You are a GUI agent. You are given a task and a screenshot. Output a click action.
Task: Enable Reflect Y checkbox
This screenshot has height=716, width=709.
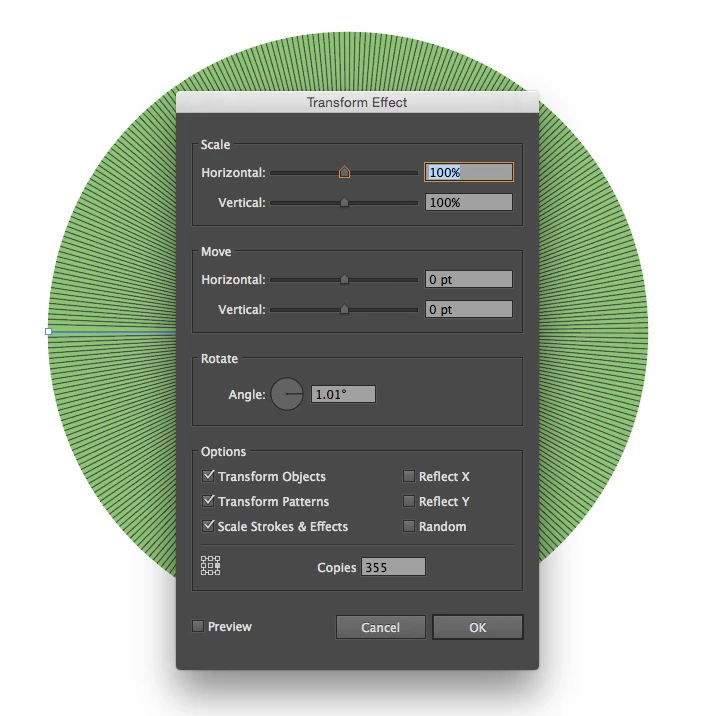[x=409, y=501]
